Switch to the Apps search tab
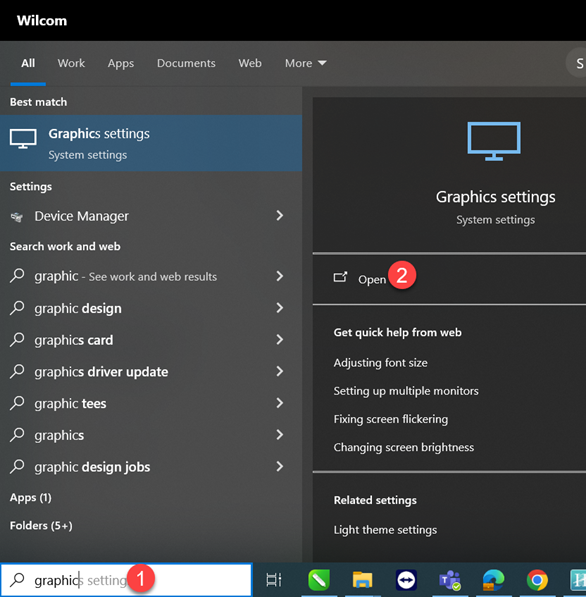 coord(121,63)
